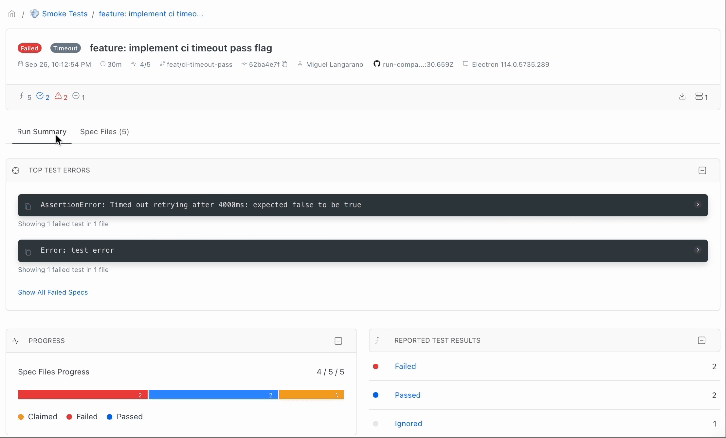Click the blue dot beside Passed results

(376, 395)
